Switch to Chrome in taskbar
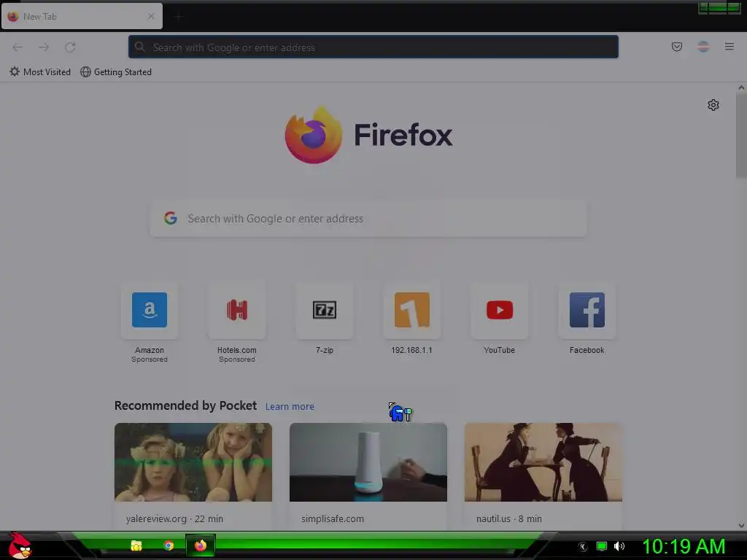The height and width of the screenshot is (560, 747). [x=169, y=545]
